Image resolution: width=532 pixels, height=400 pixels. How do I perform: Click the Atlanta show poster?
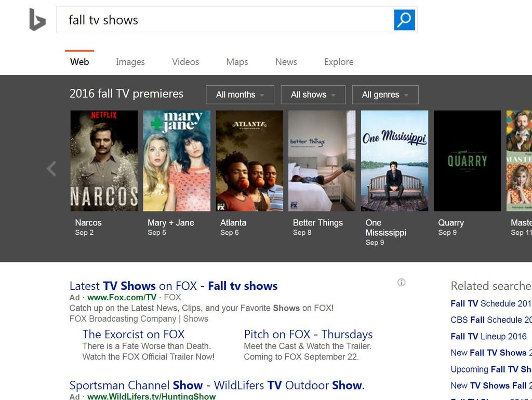pos(249,160)
